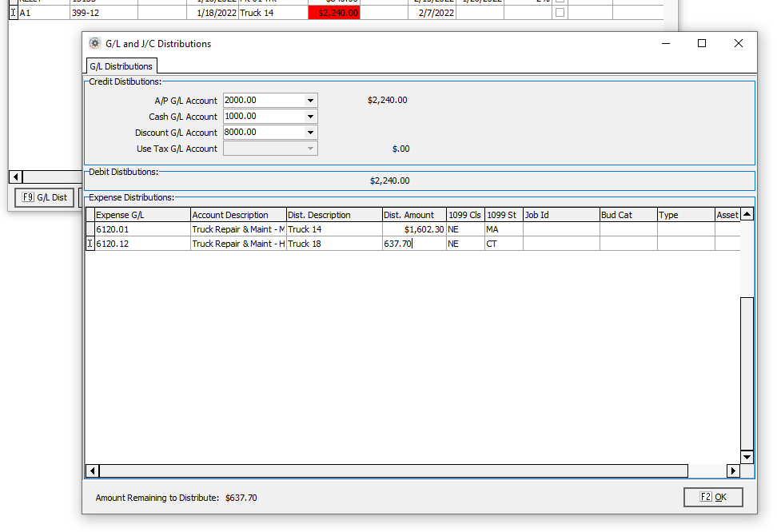This screenshot has height=532, width=777.
Task: Click the F9 G/L Dist button
Action: click(x=45, y=197)
